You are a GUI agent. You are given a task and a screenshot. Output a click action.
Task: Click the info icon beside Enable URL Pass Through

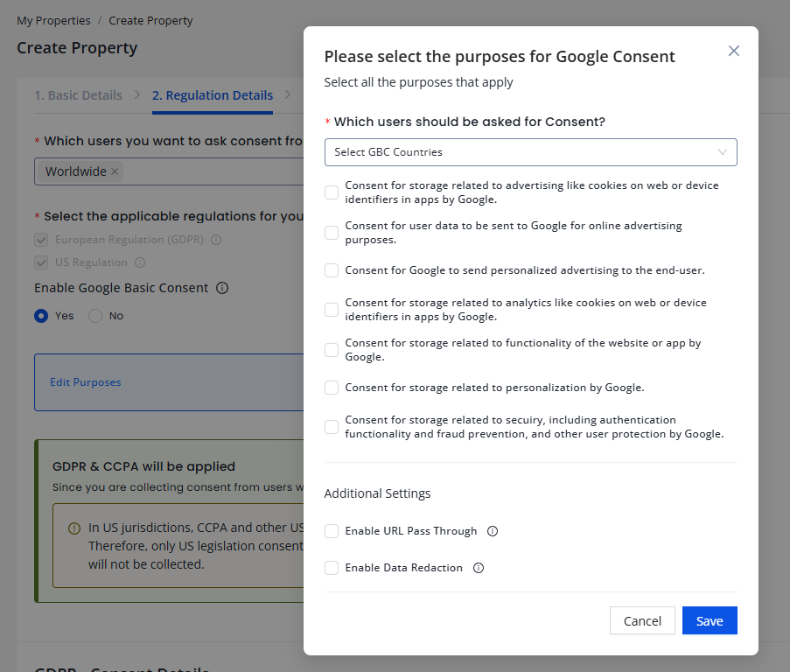tap(491, 530)
